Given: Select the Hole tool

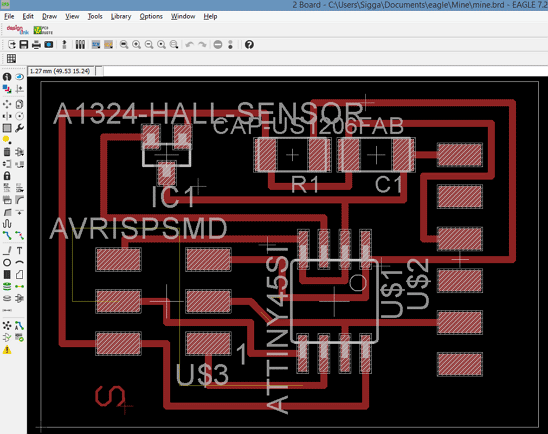Looking at the screenshot, I should [7, 298].
